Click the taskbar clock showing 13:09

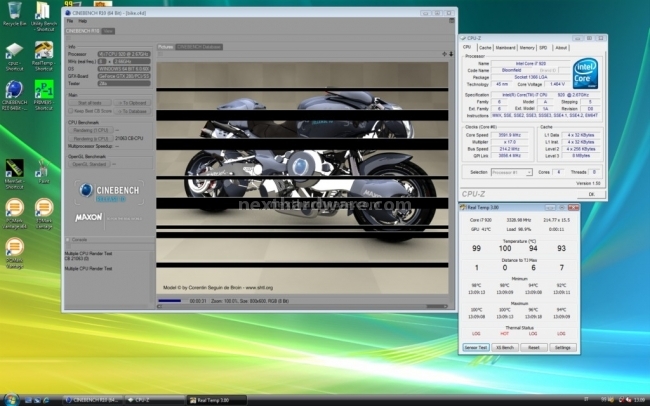pyautogui.click(x=640, y=400)
